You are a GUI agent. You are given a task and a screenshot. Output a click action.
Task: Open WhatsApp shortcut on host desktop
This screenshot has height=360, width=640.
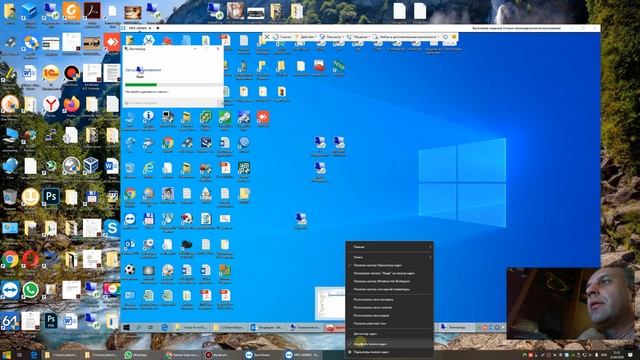point(31,290)
